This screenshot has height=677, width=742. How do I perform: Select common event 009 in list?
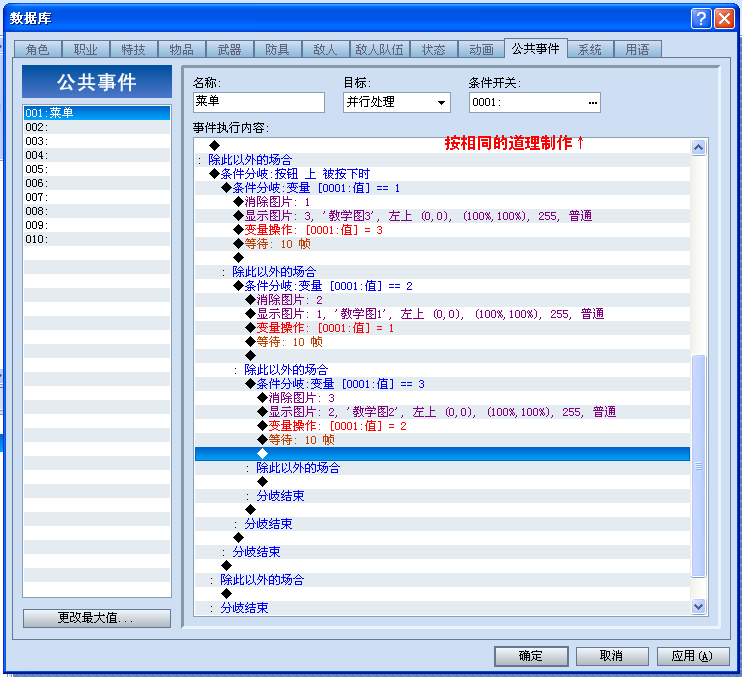click(x=97, y=225)
